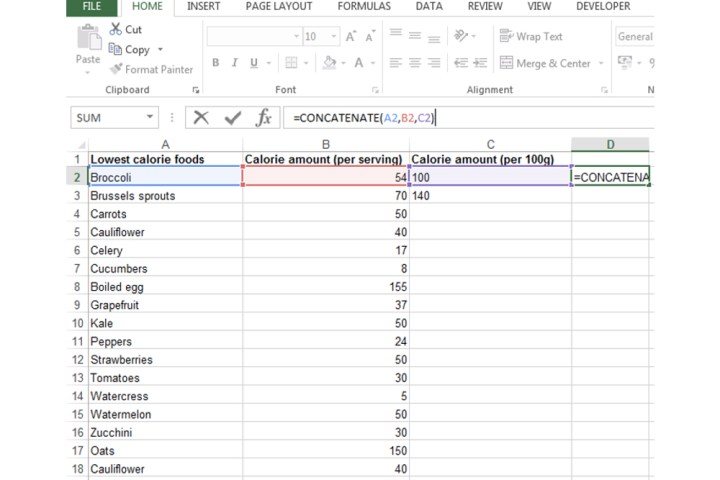Click the Fill Color bucket icon
This screenshot has height=480, width=720.
329,62
